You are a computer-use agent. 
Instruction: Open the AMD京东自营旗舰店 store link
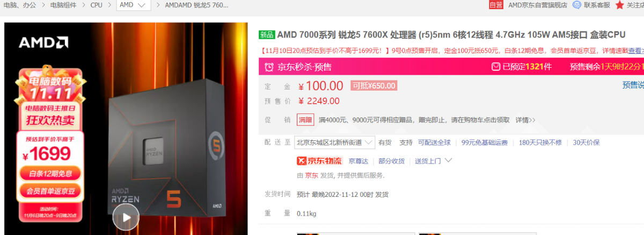click(x=538, y=5)
